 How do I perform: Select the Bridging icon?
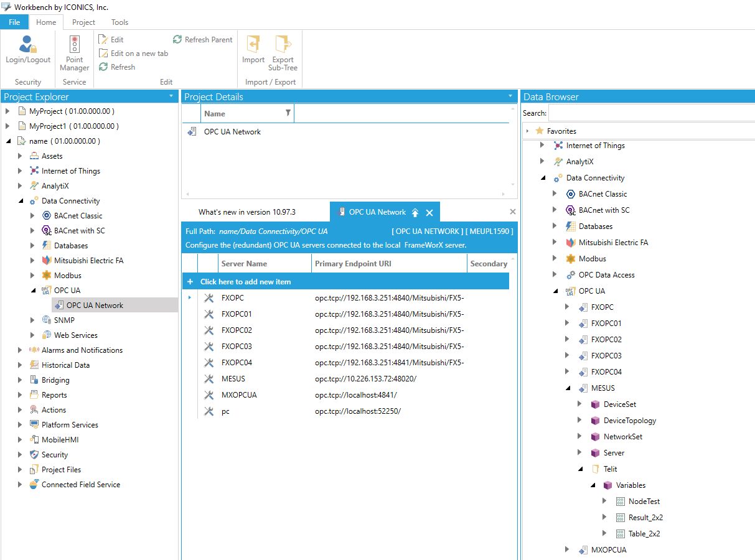coord(34,380)
